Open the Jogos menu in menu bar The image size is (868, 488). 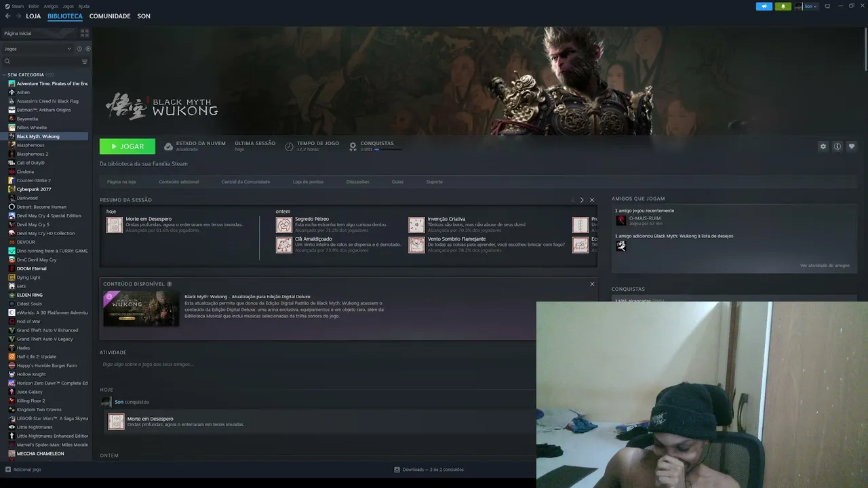coord(68,6)
